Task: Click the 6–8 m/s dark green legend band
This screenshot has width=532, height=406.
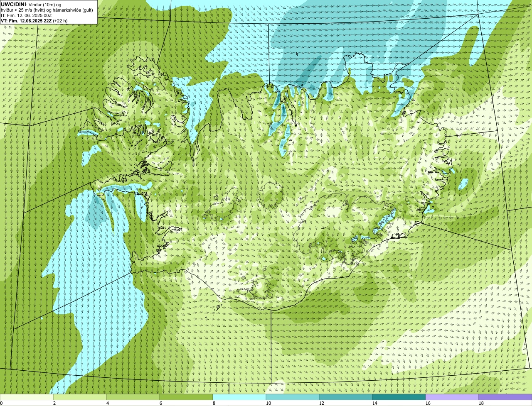Action: point(186,397)
